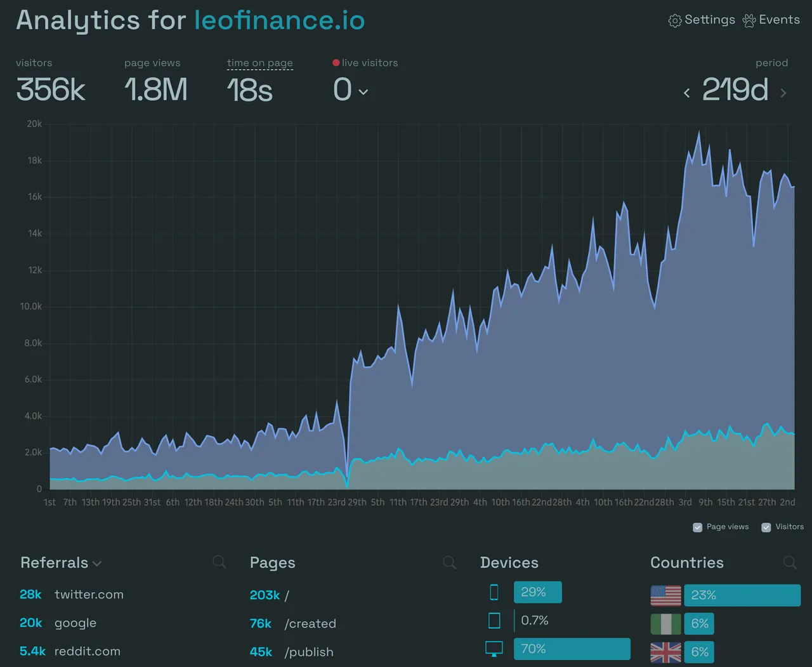Select the mobile phone device icon
Screen dimensions: 812x667
point(494,592)
